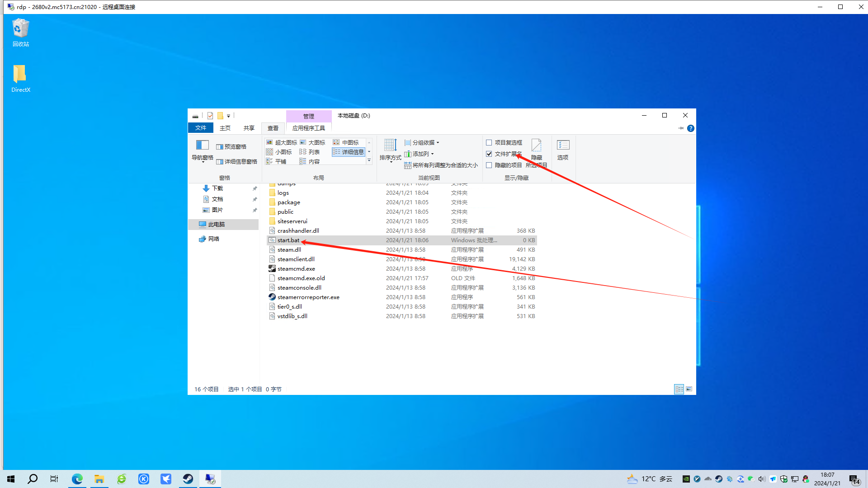The image size is (868, 488).
Task: Uncheck File name extensions checkbox
Action: click(x=489, y=154)
